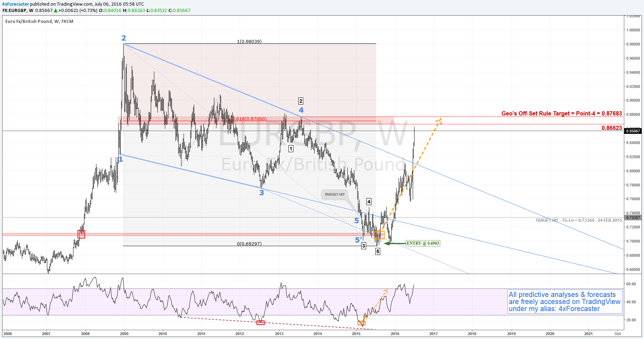
Task: Click blue wave label 5' near 2015 low
Action: [x=358, y=240]
